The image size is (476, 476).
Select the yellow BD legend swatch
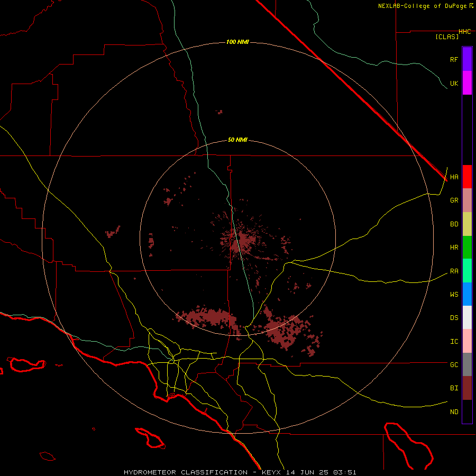467,224
